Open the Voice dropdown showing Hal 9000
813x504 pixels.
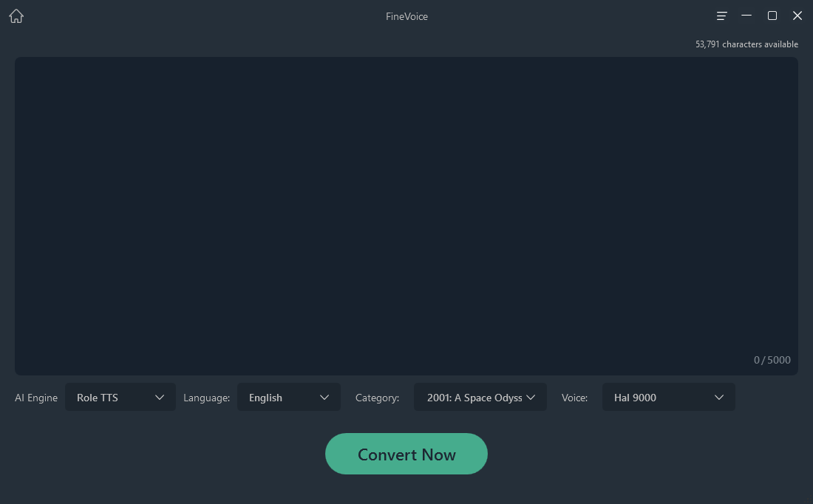668,397
